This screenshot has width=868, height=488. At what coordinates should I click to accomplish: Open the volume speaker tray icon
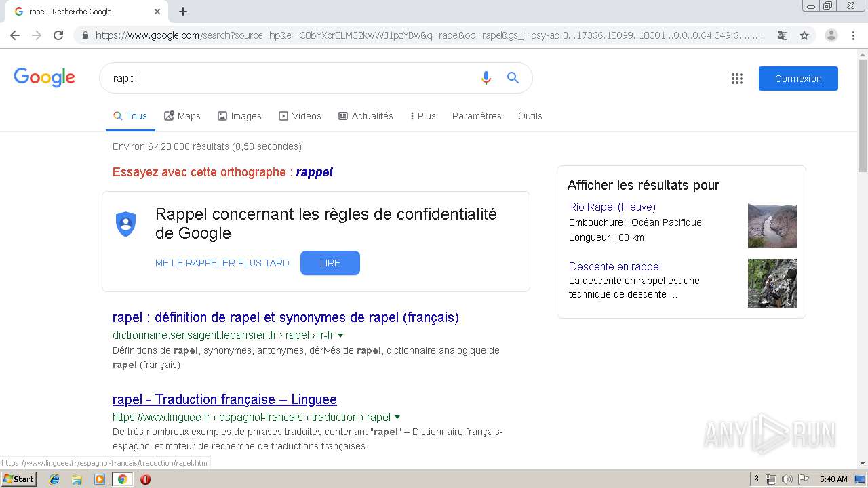[x=787, y=479]
